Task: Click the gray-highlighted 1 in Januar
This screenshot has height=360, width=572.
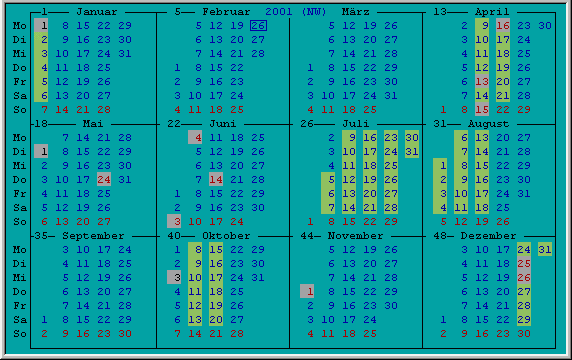Action: coord(41,26)
